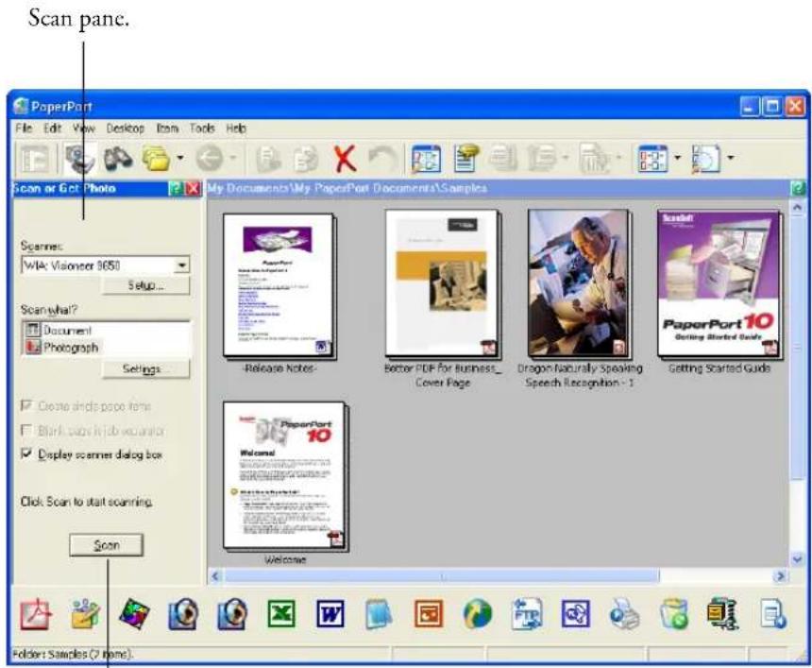The width and height of the screenshot is (812, 668).
Task: Close the Scan or Get Photo pane
Action: [194, 189]
